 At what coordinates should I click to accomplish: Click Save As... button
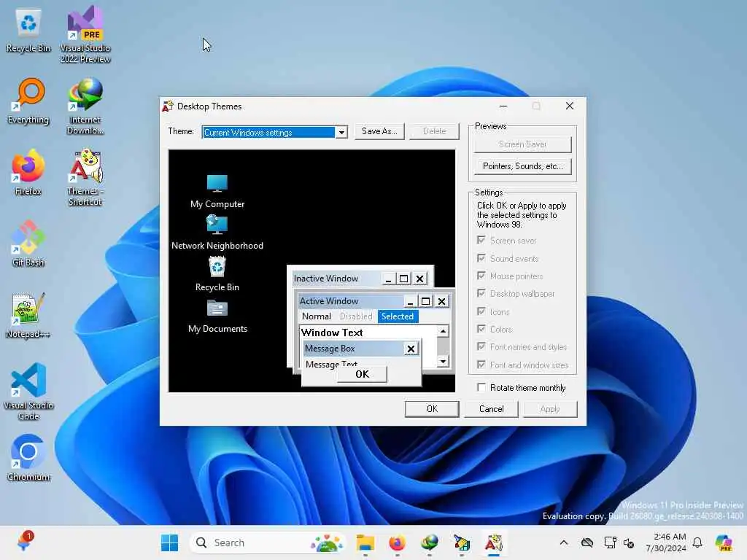(379, 131)
